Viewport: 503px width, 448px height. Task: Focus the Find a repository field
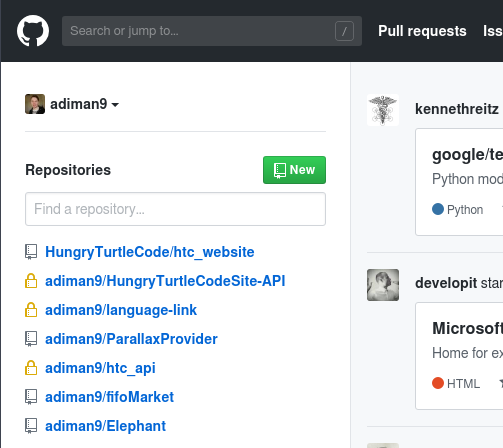[175, 209]
